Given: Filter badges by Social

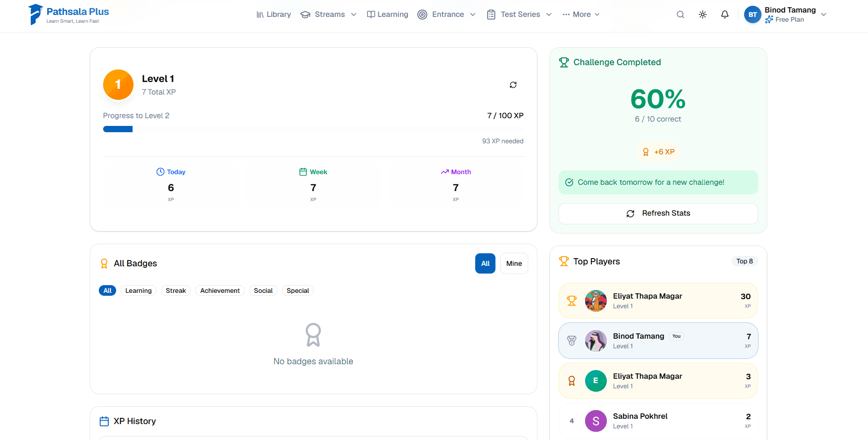Looking at the screenshot, I should coord(263,290).
